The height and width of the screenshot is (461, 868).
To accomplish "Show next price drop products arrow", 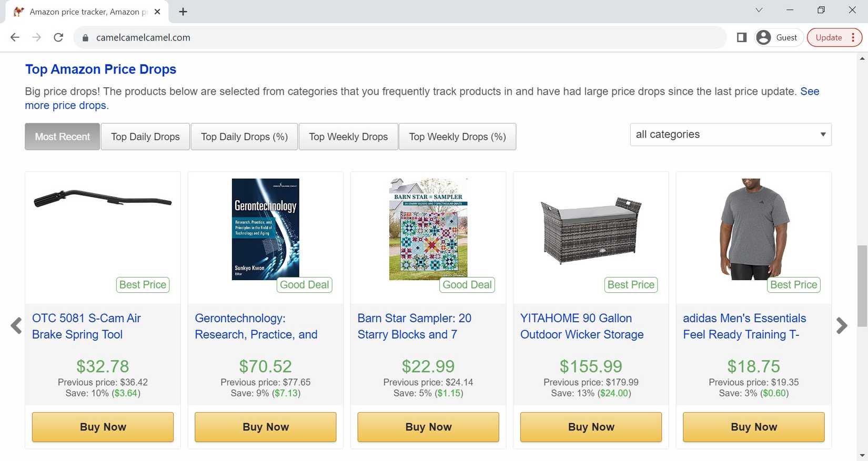I will click(x=842, y=326).
